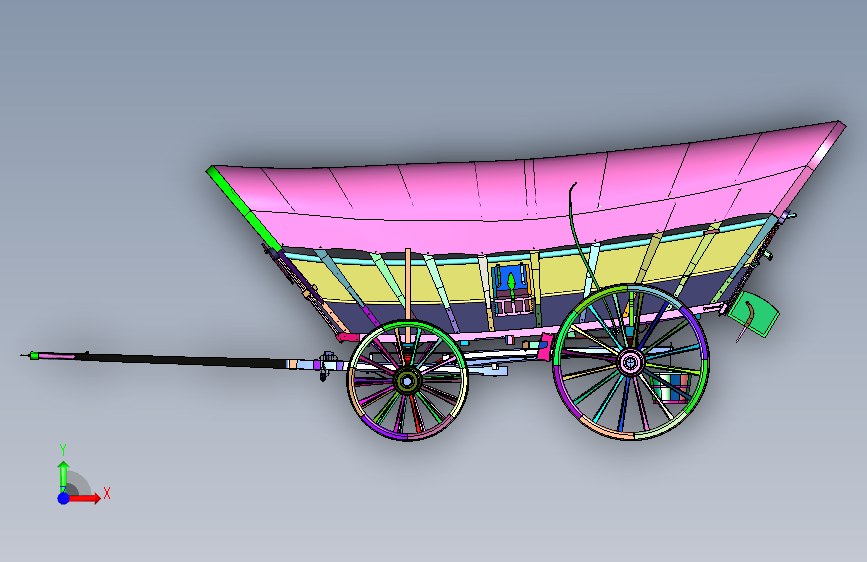Select the hub of the large rear wheel

coord(630,362)
